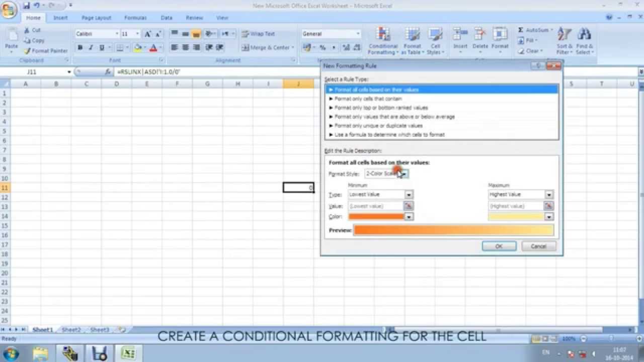Click OK in New Formatting Rule dialog

(499, 246)
